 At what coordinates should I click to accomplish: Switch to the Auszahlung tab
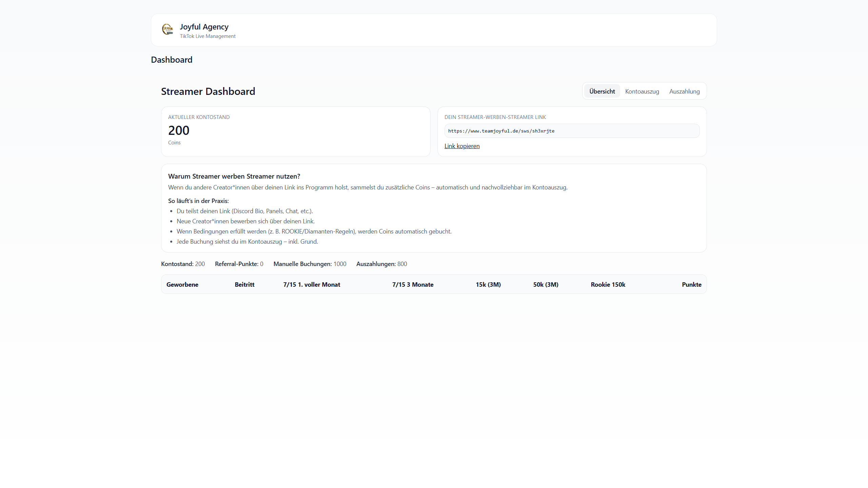[684, 91]
